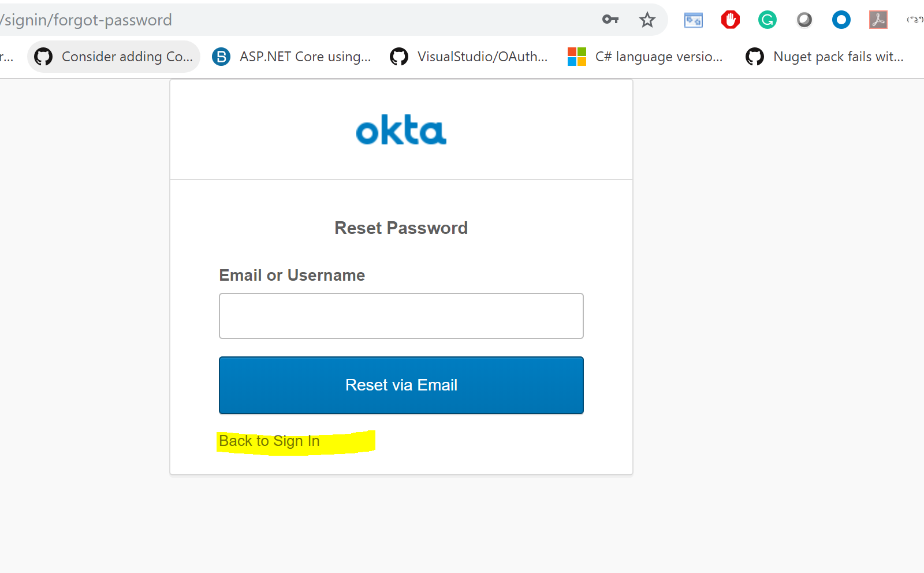Click the Okta logo

pyautogui.click(x=401, y=130)
